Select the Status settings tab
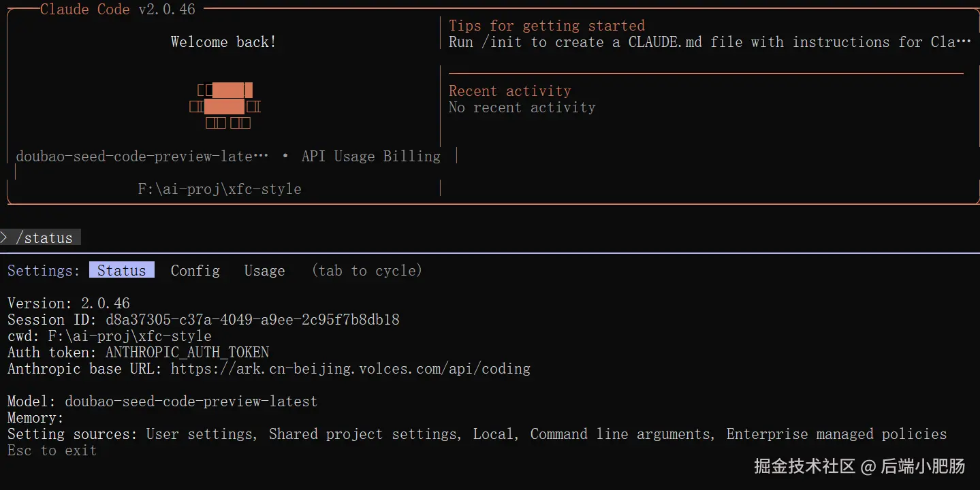The width and height of the screenshot is (980, 490). tap(121, 270)
